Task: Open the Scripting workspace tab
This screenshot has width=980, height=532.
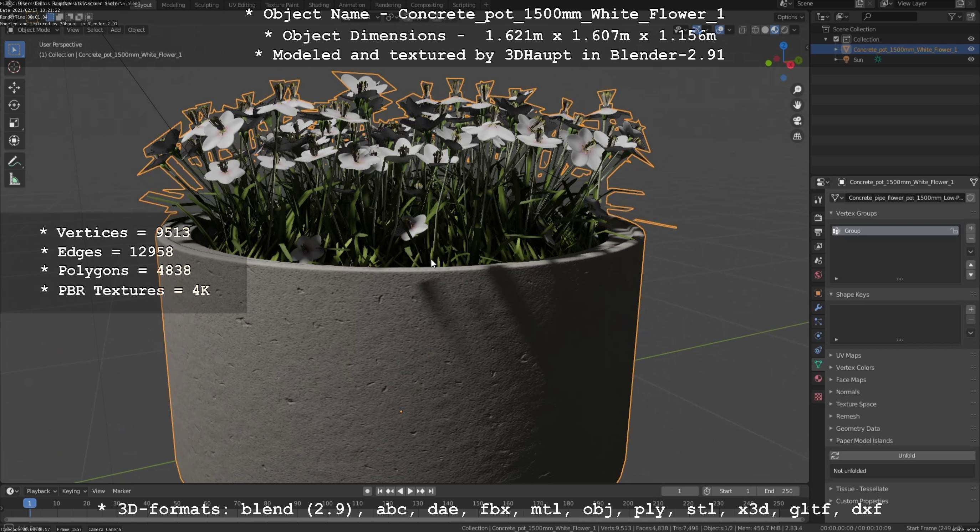Action: pos(464,5)
